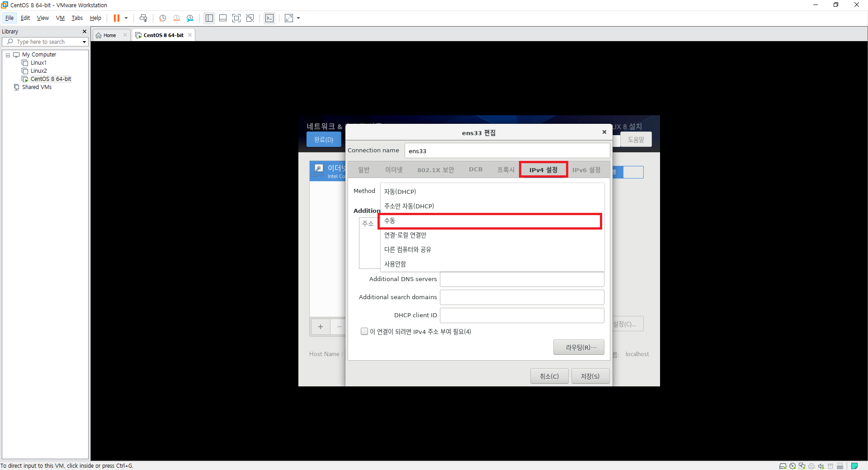
Task: Open the VM menu
Action: [x=60, y=18]
